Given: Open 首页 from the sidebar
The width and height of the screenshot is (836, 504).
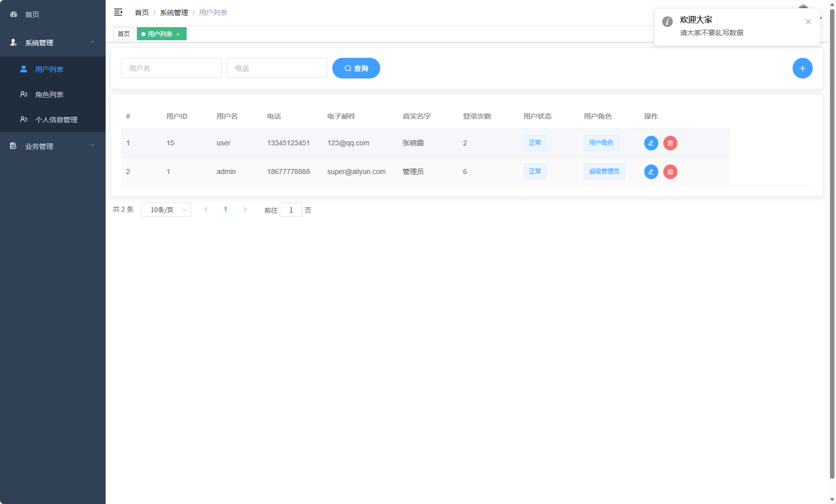Looking at the screenshot, I should (x=32, y=15).
